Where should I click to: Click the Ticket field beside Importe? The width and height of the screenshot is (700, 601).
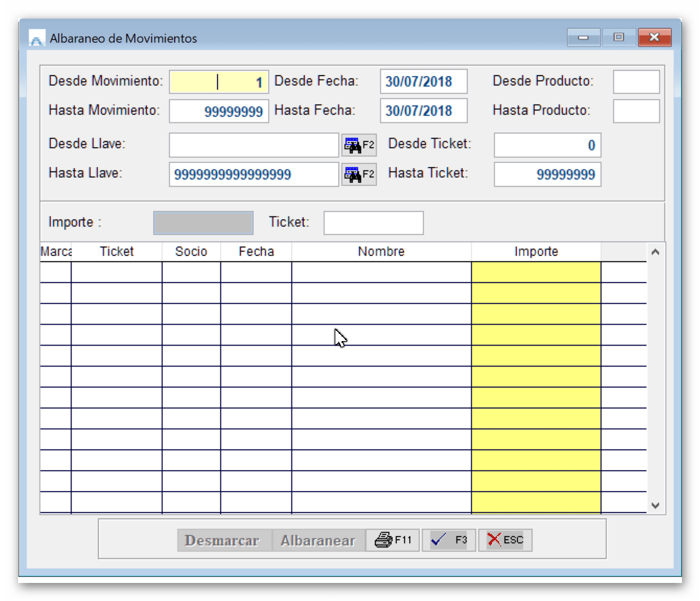[373, 223]
